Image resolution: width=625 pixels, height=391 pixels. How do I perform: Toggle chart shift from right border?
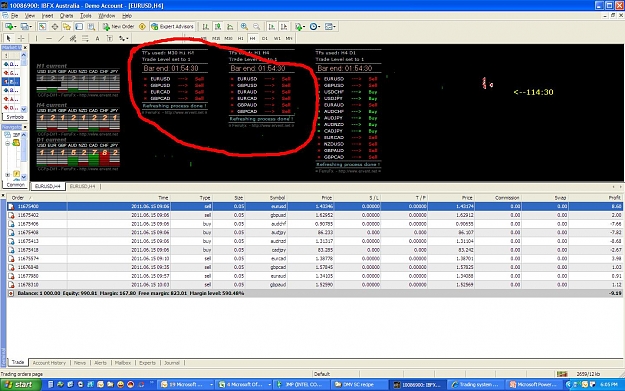coord(284,27)
